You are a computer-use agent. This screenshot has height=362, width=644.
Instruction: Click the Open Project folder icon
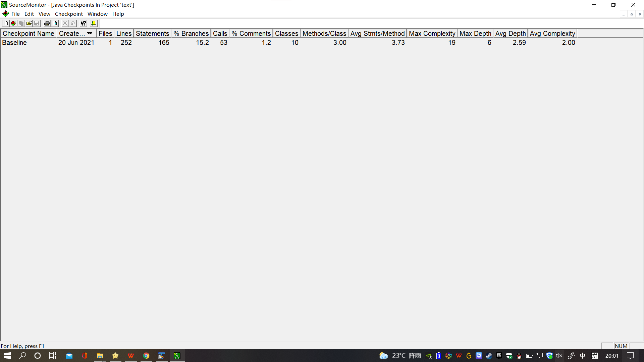click(29, 23)
